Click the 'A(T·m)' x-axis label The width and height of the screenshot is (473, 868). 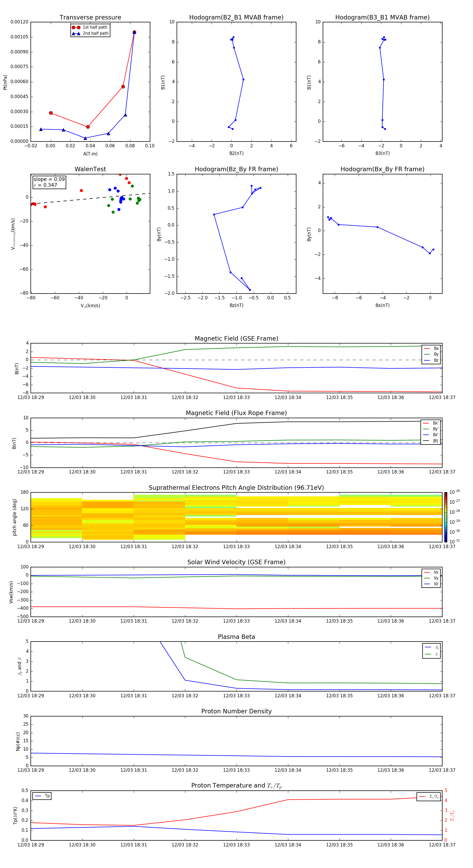[x=90, y=154]
